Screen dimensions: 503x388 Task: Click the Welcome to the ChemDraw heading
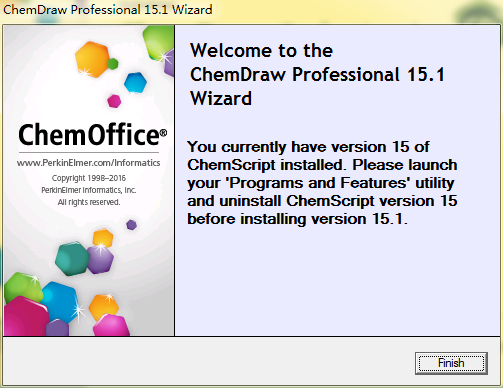pos(317,74)
